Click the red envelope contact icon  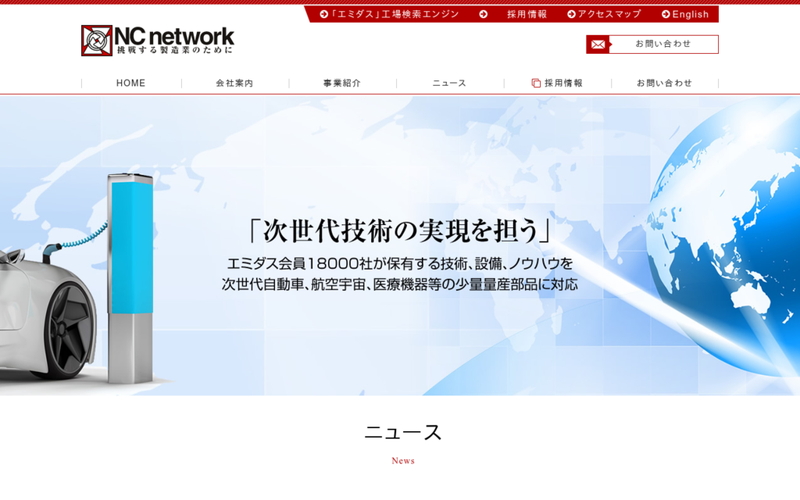[x=598, y=44]
